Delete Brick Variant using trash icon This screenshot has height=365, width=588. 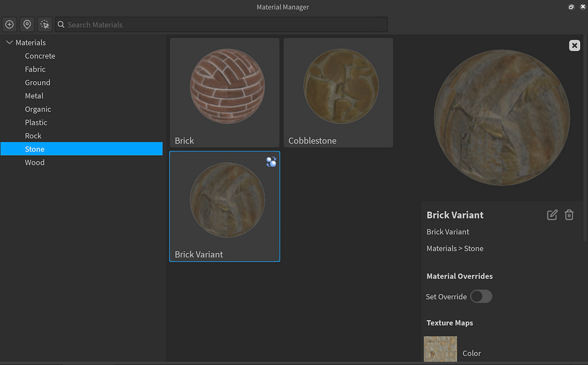coord(569,215)
